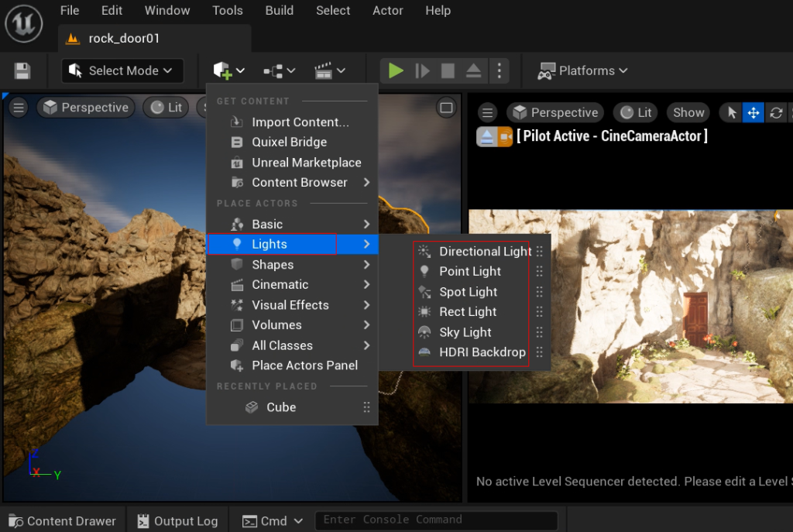Viewport: 793px width, 532px height.
Task: Open the Build menu
Action: pyautogui.click(x=280, y=11)
